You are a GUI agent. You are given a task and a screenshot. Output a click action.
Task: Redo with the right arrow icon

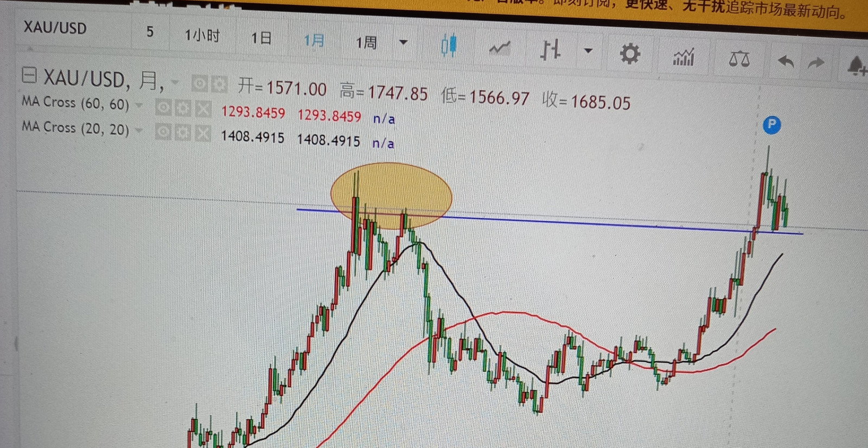click(x=816, y=63)
